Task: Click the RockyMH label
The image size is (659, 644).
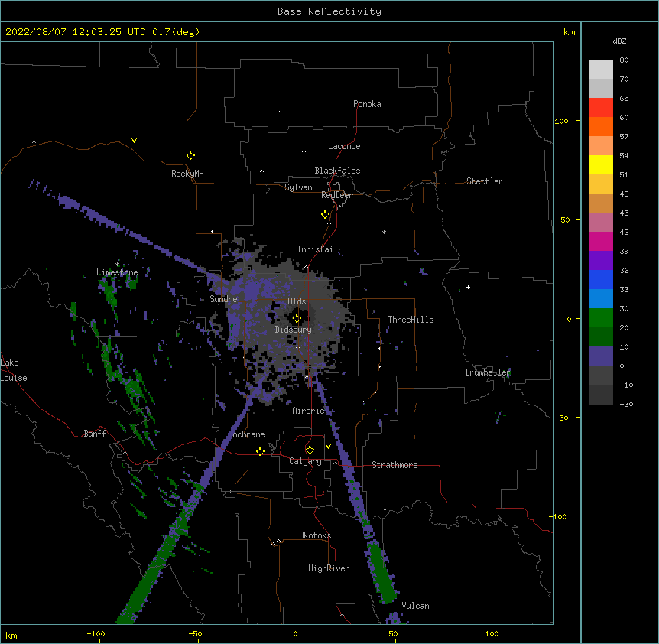Action: coord(187,174)
